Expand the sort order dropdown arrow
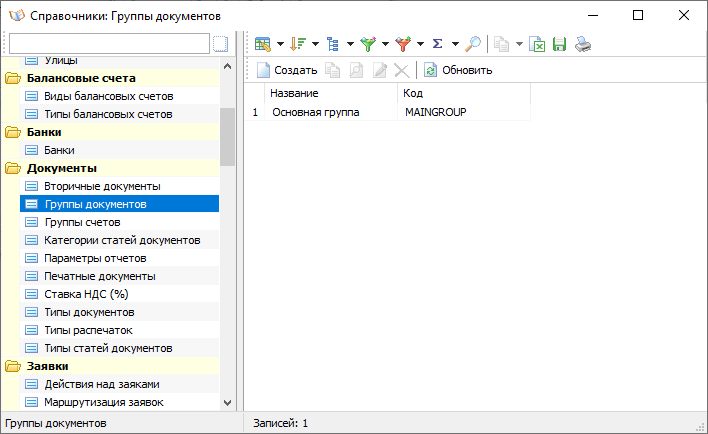 pyautogui.click(x=315, y=44)
